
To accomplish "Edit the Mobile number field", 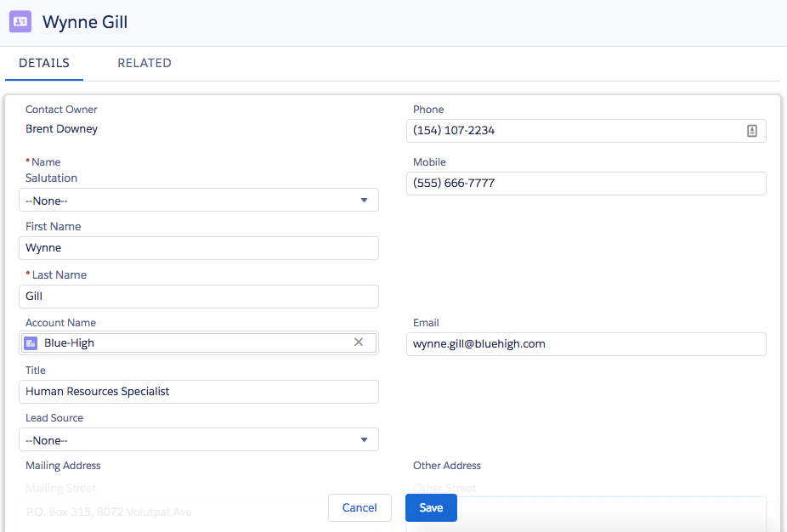I will pos(586,184).
